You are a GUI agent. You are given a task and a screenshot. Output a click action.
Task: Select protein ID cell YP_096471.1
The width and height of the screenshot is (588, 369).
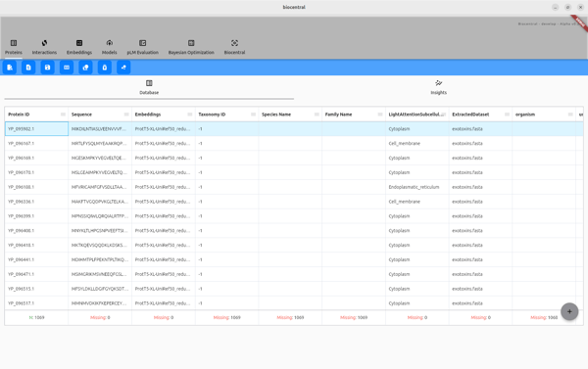point(36,274)
